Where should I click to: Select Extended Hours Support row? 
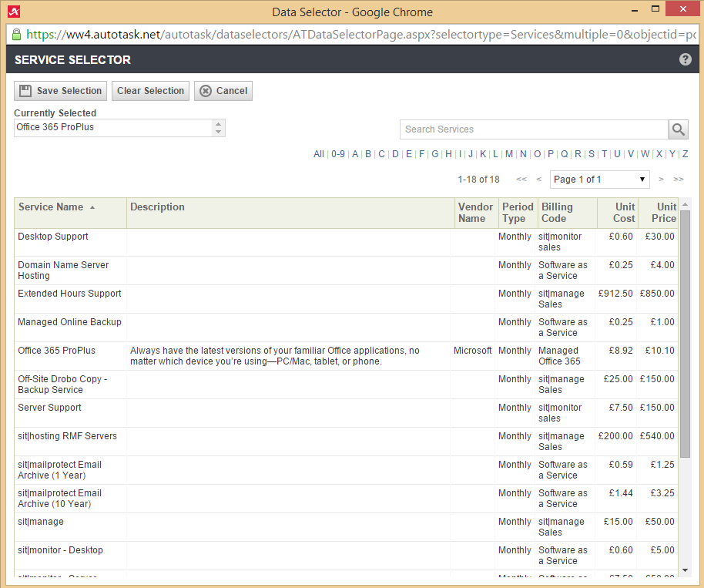(346, 299)
